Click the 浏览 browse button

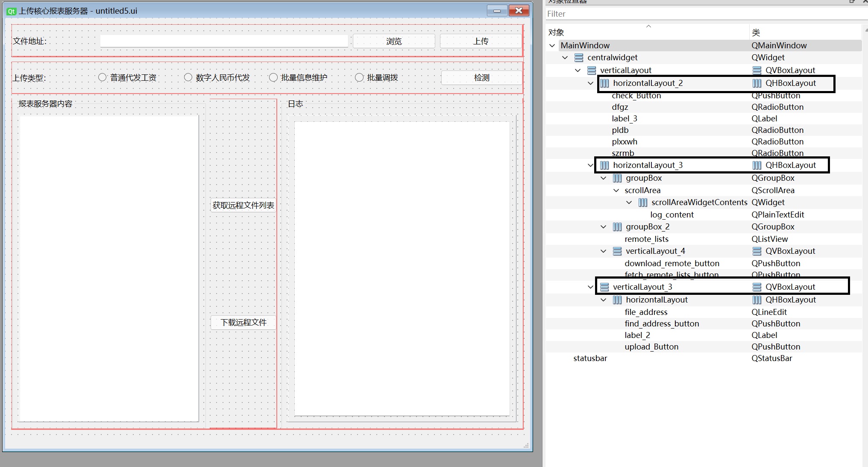[394, 41]
